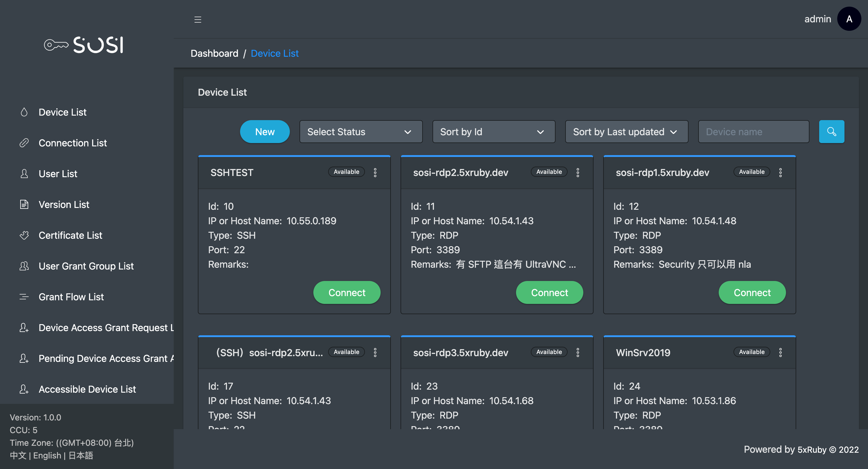
Task: Switch the language to English
Action: coord(47,455)
